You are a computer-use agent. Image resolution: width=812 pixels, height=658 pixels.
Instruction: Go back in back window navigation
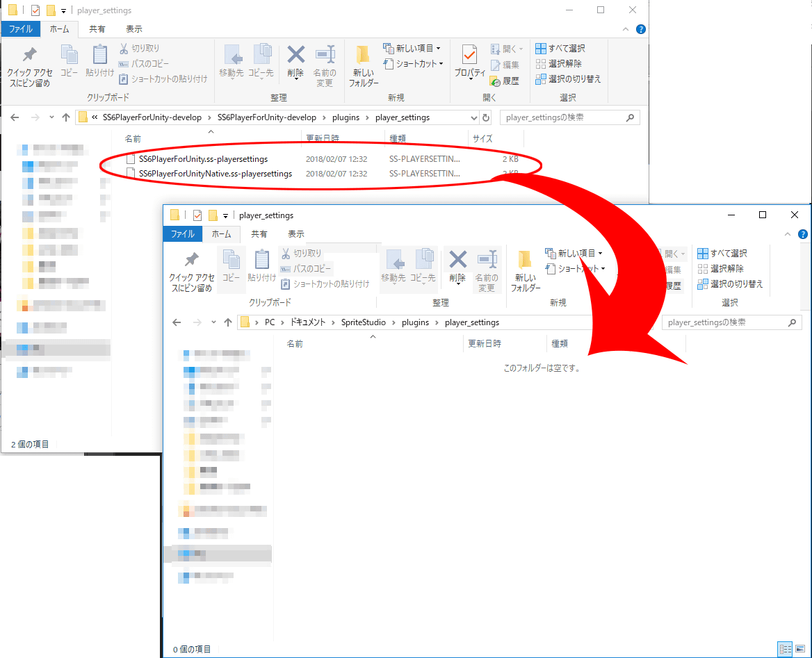15,117
